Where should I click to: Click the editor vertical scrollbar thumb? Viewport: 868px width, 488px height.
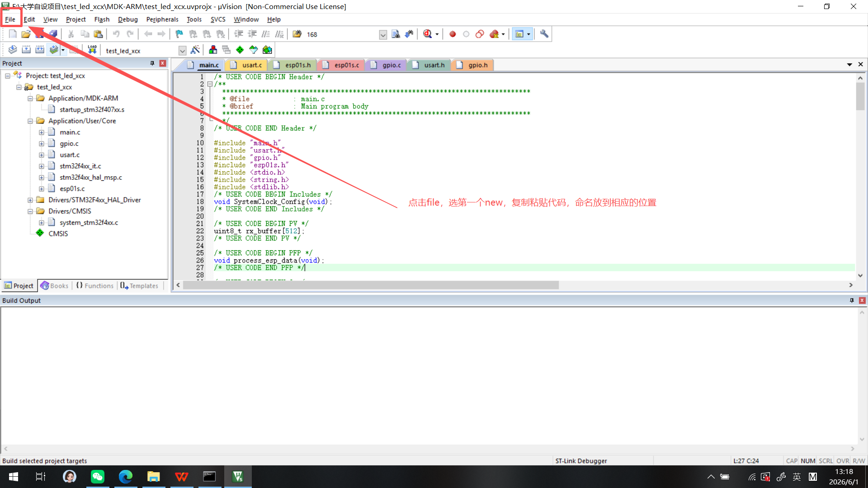click(860, 96)
